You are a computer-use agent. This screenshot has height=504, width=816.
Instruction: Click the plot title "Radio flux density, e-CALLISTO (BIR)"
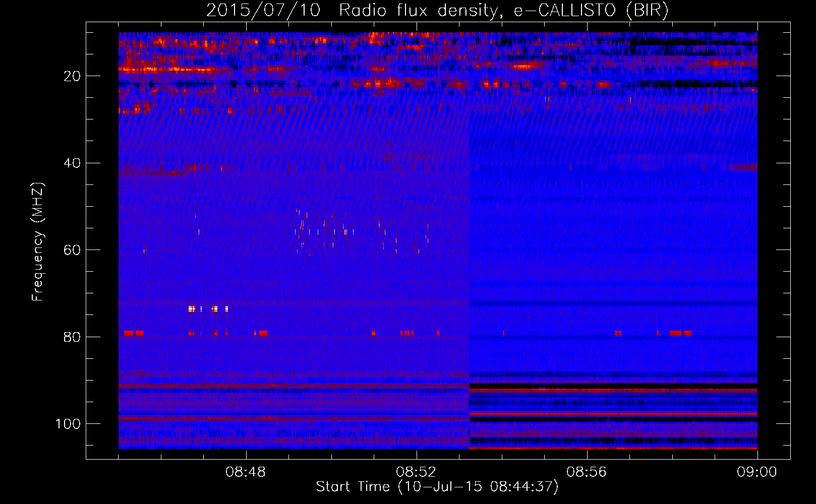coord(504,11)
